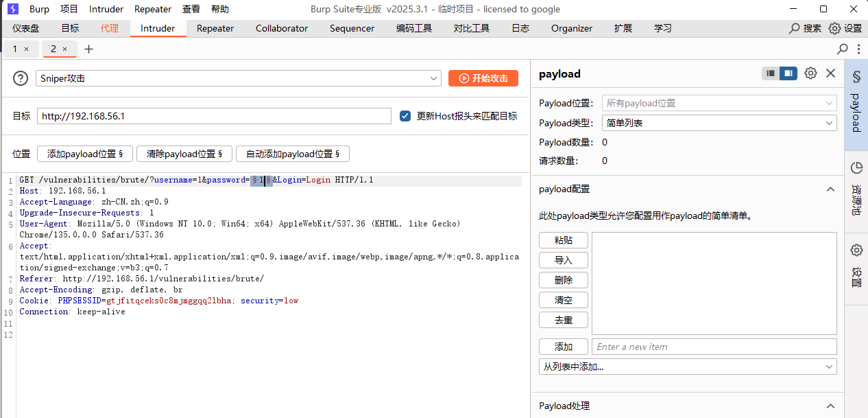Open the Payload位置 dropdown

click(719, 103)
